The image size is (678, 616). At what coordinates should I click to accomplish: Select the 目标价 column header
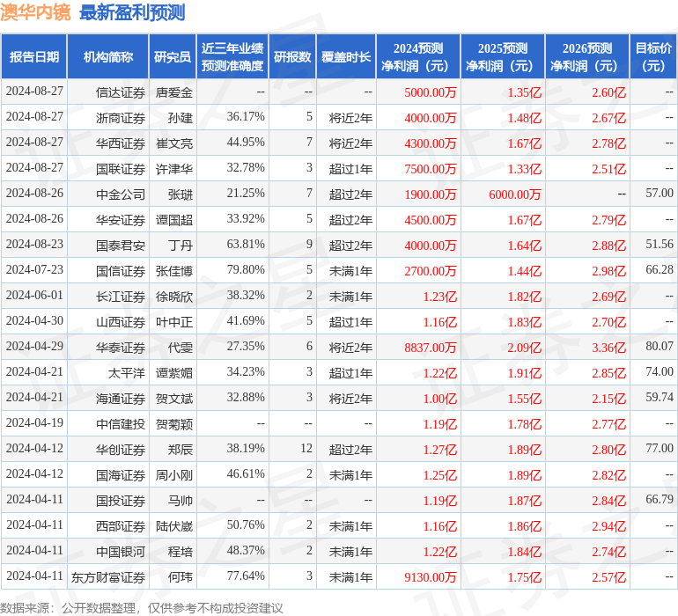coord(653,56)
